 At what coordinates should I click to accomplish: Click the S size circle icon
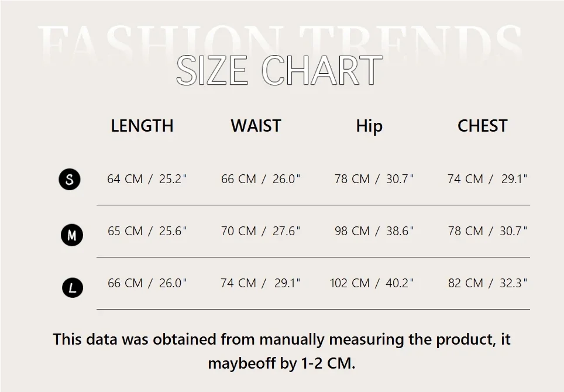pyautogui.click(x=70, y=179)
